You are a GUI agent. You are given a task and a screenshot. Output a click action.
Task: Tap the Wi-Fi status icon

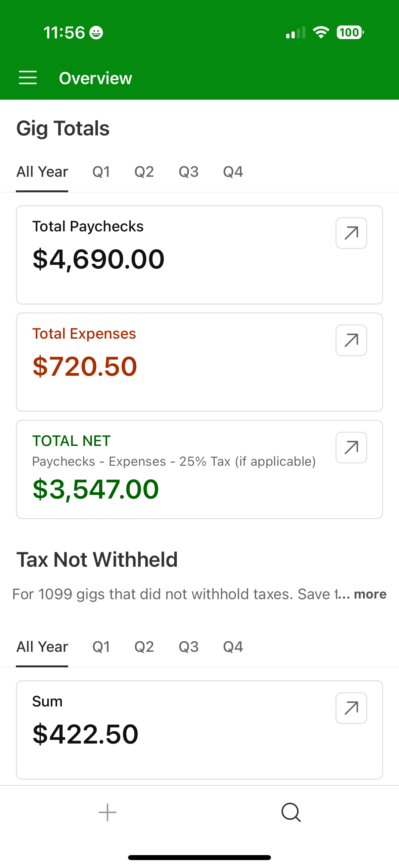pyautogui.click(x=321, y=32)
